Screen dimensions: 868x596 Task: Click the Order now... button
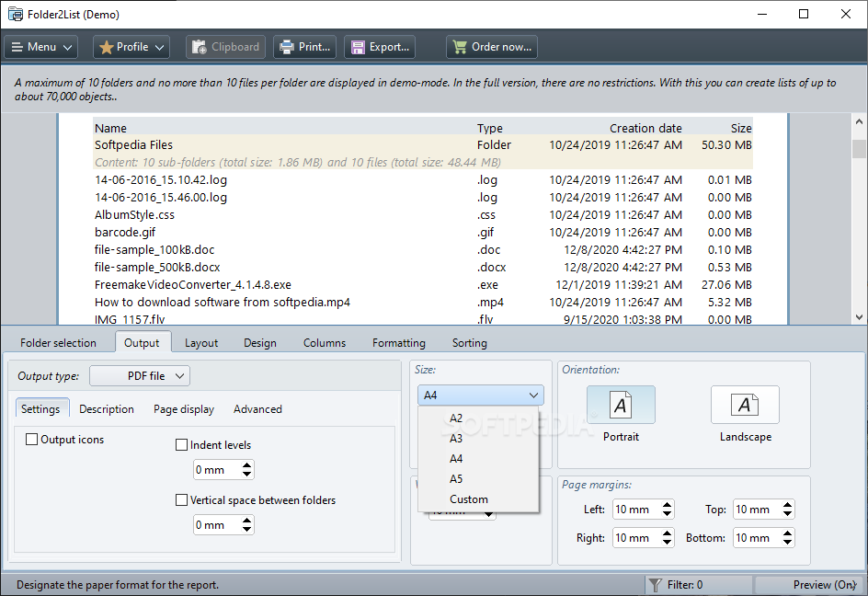point(492,47)
